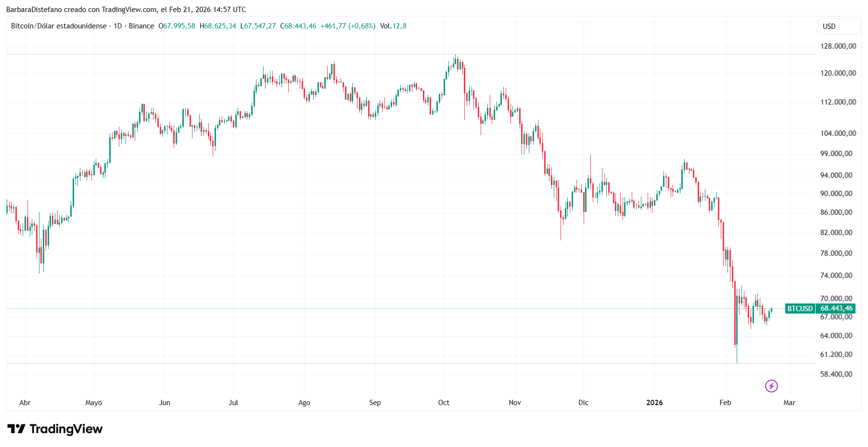Click the 128.000,00 price axis label
The image size is (868, 447).
click(x=838, y=46)
